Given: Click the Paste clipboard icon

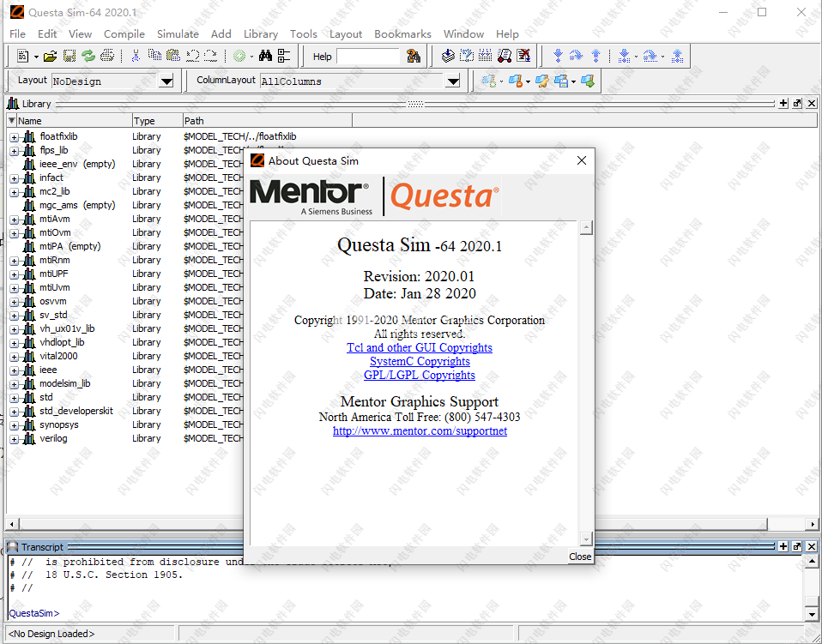Looking at the screenshot, I should click(x=173, y=56).
